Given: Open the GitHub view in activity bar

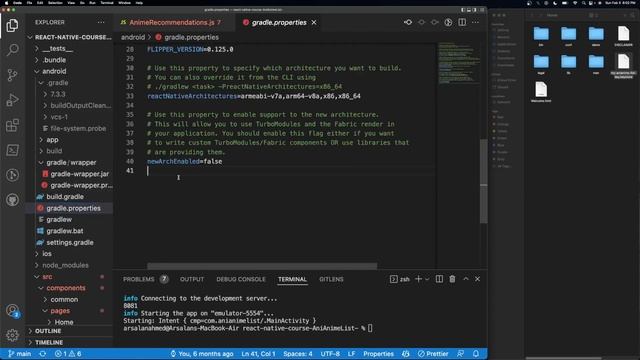Looking at the screenshot, I should (x=12, y=200).
